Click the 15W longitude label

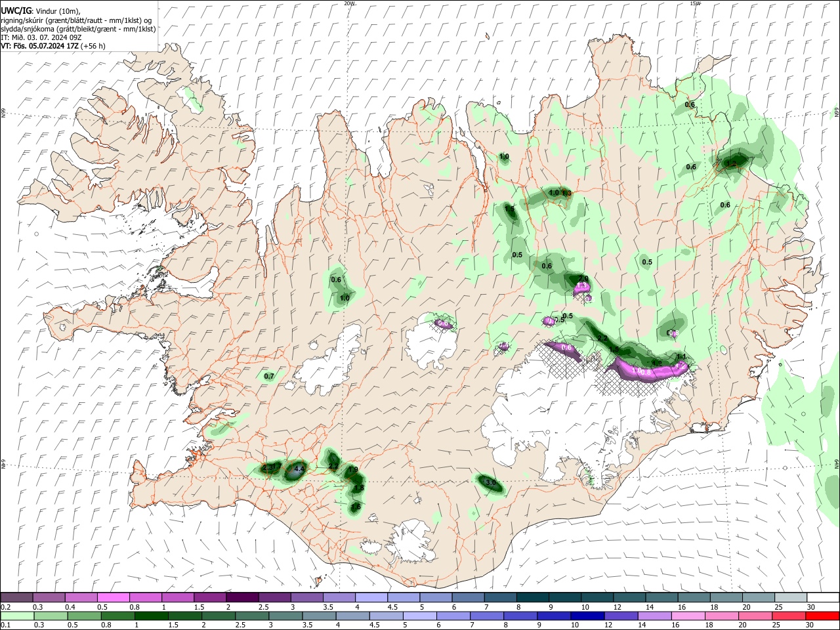695,3
